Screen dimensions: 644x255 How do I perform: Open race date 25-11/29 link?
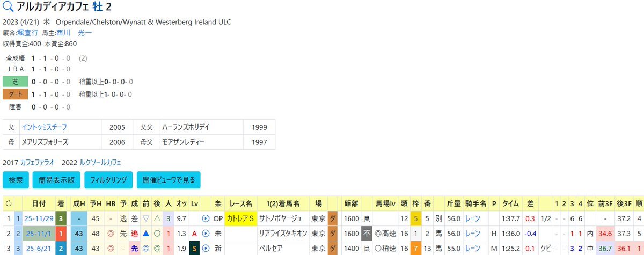pos(38,219)
